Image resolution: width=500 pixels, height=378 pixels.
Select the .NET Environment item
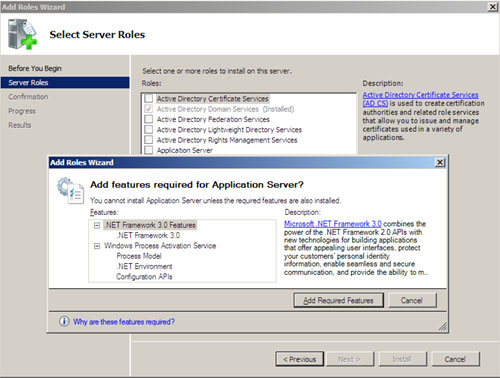[144, 266]
